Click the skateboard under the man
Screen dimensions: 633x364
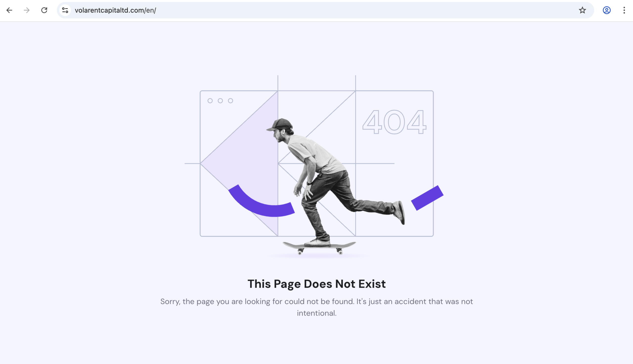319,246
